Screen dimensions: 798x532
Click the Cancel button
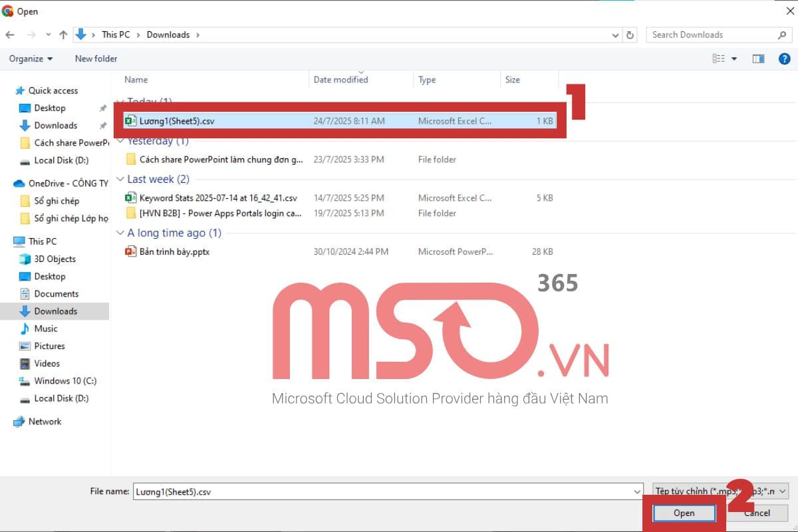[757, 513]
